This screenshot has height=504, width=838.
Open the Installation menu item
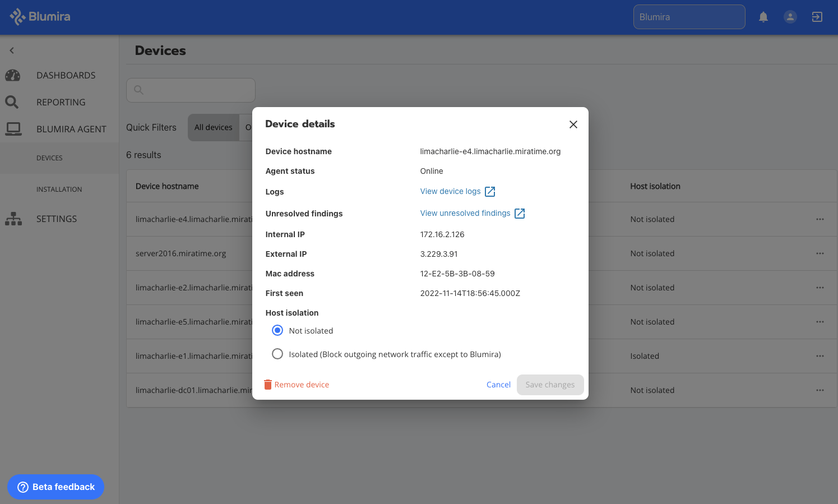click(x=59, y=189)
